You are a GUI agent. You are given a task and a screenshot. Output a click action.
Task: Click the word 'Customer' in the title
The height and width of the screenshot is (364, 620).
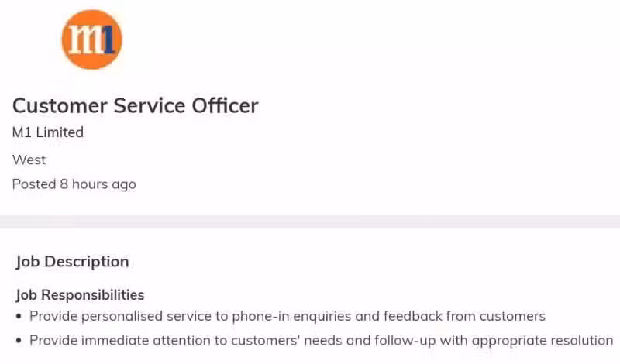[x=60, y=106]
